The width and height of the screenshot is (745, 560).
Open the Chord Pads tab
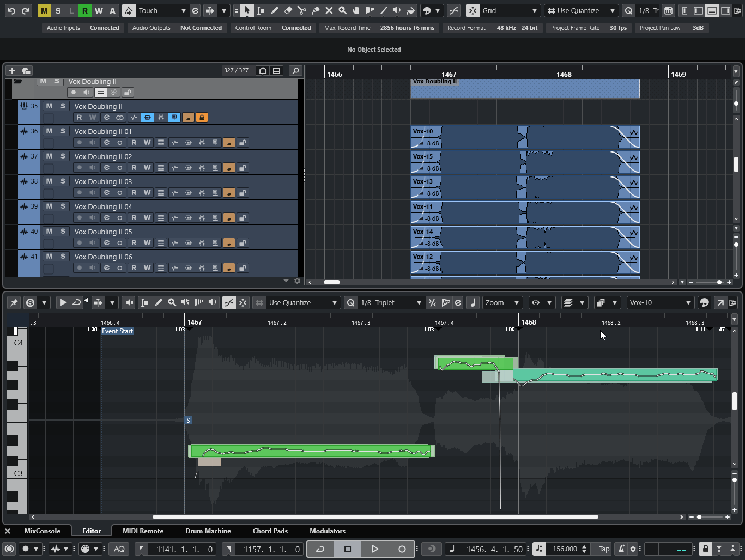pos(270,531)
